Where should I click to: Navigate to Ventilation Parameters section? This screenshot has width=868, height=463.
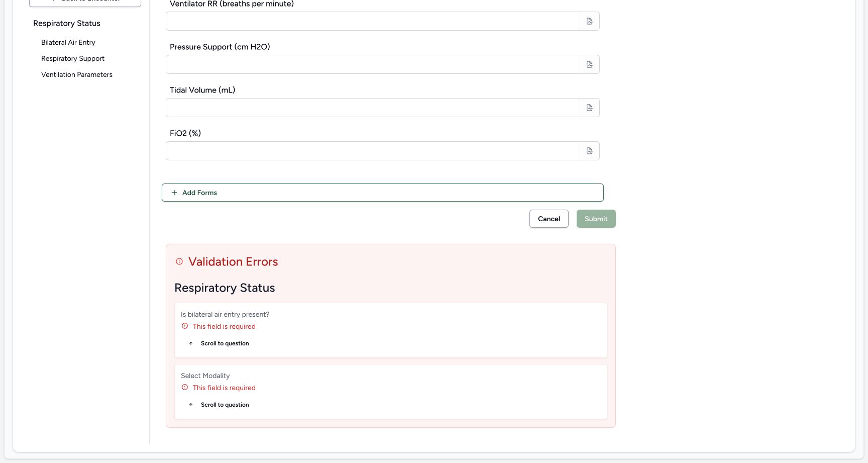point(77,74)
